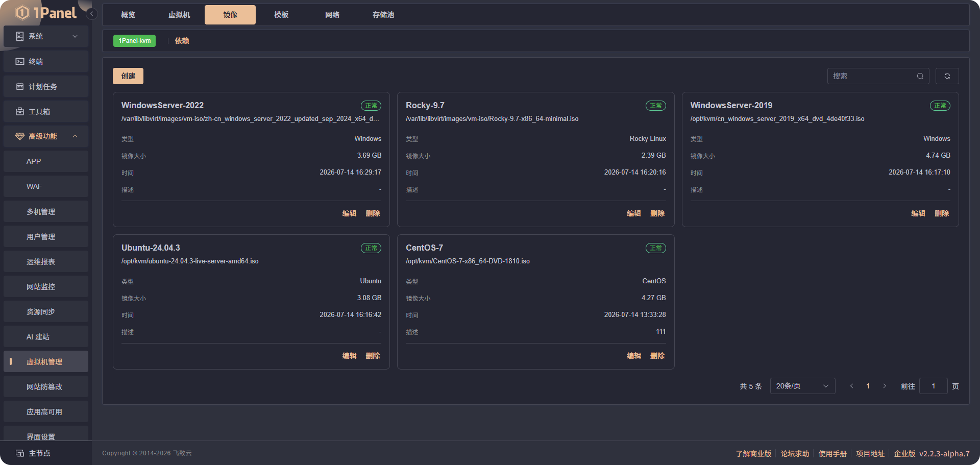980x465 pixels.
Task: Open the 存储池 tab
Action: click(x=383, y=15)
